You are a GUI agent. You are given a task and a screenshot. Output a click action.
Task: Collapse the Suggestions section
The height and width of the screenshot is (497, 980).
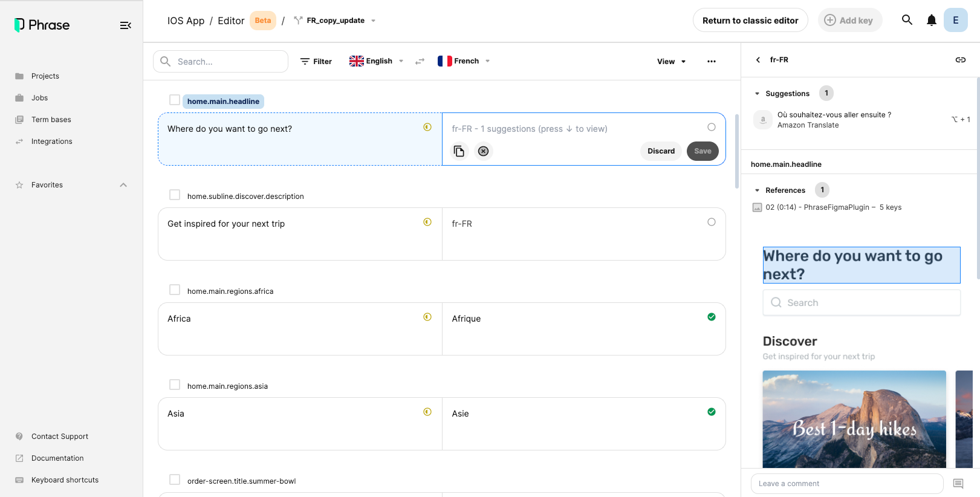point(757,94)
